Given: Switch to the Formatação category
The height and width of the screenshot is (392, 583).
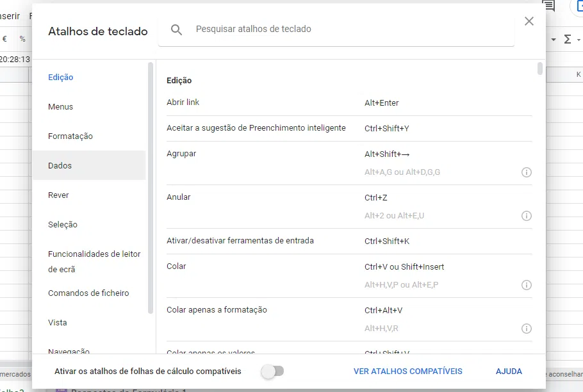Looking at the screenshot, I should tap(70, 136).
